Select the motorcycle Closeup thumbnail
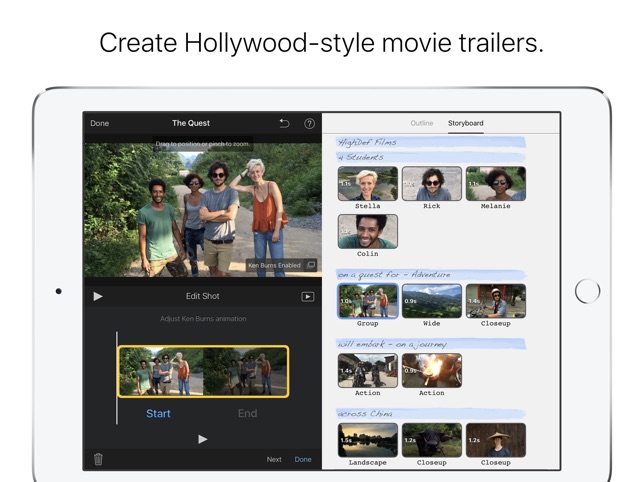 coord(496,301)
